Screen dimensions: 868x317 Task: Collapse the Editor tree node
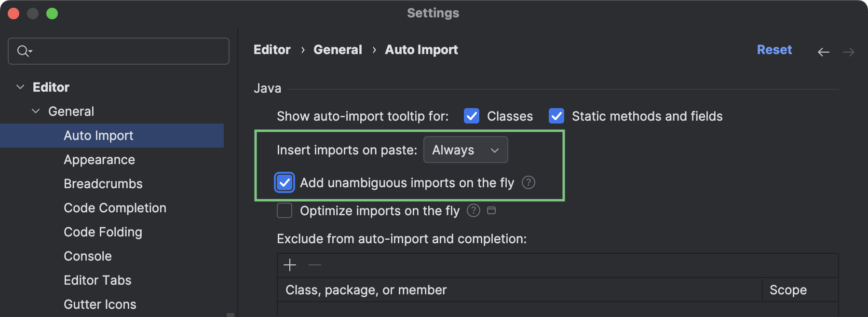click(x=20, y=87)
